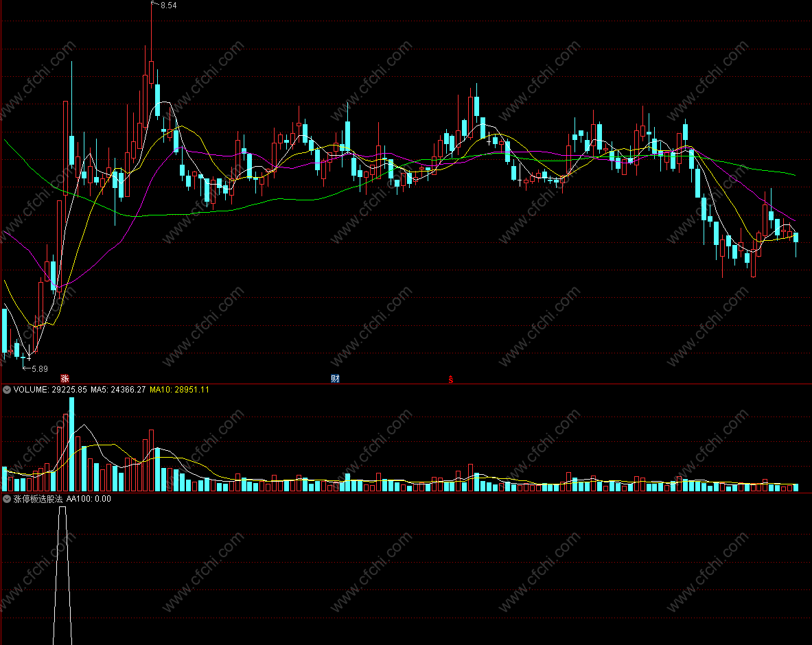Click the yellow MA10: 28951.11 value
812x645 pixels.
179,390
